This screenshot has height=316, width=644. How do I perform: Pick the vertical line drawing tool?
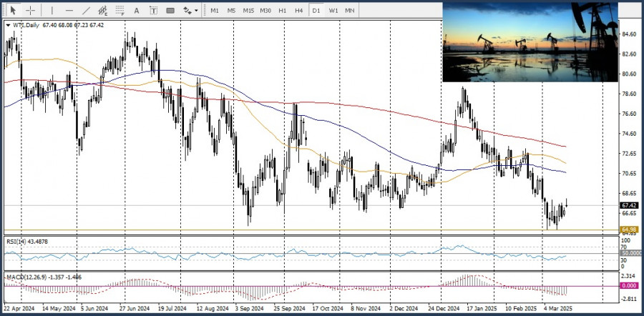pyautogui.click(x=51, y=11)
